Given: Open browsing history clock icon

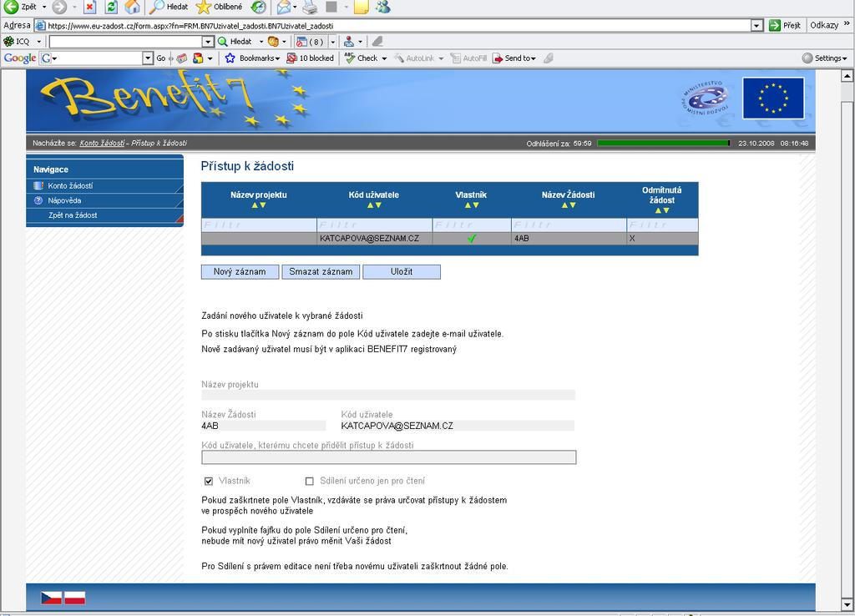Looking at the screenshot, I should click(x=259, y=7).
